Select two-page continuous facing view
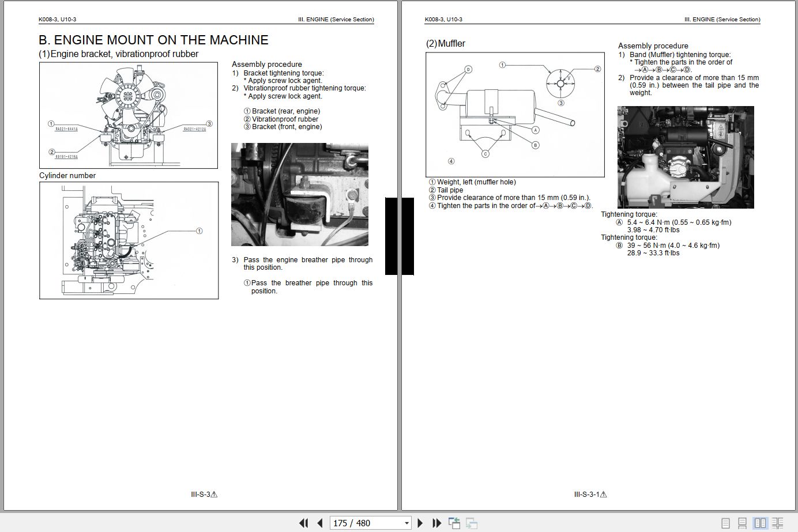This screenshot has width=798, height=532. tap(778, 523)
